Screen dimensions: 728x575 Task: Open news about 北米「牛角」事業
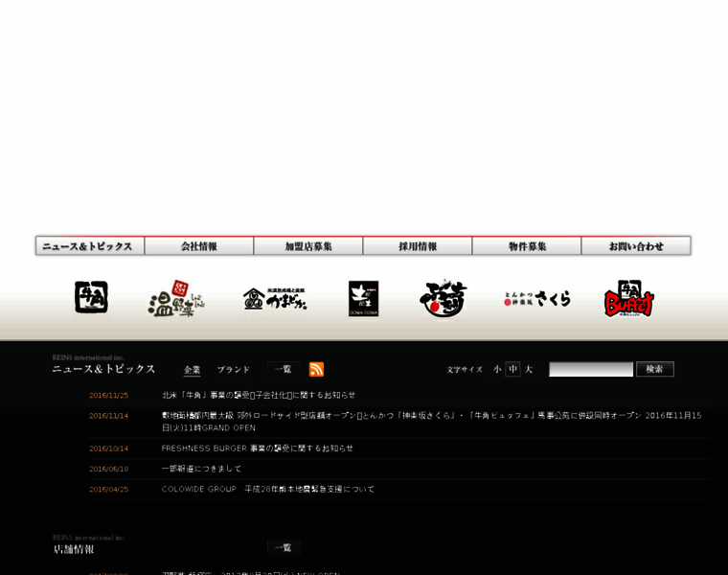259,395
